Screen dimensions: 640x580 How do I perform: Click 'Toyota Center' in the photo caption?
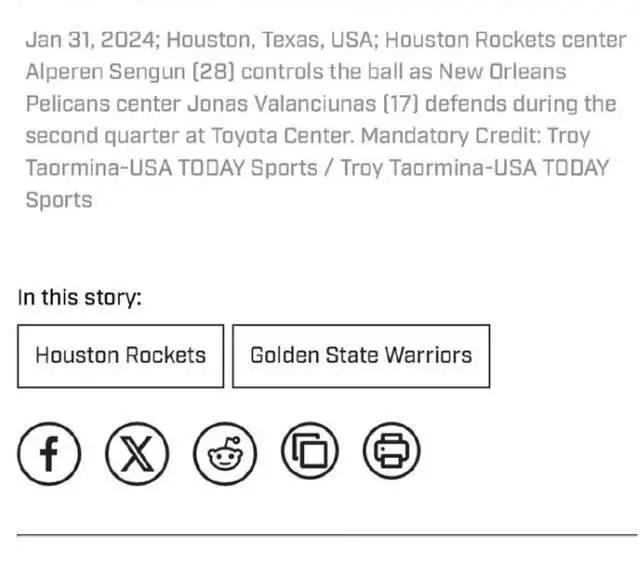(x=282, y=136)
